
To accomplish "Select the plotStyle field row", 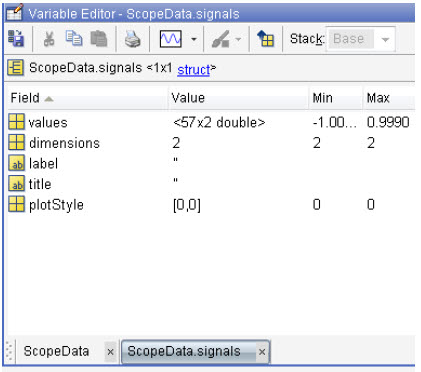I will 211,204.
